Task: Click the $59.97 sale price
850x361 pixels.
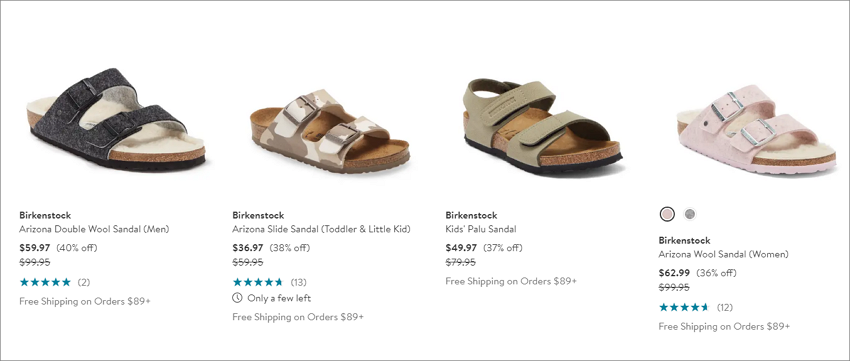Action: click(x=35, y=248)
